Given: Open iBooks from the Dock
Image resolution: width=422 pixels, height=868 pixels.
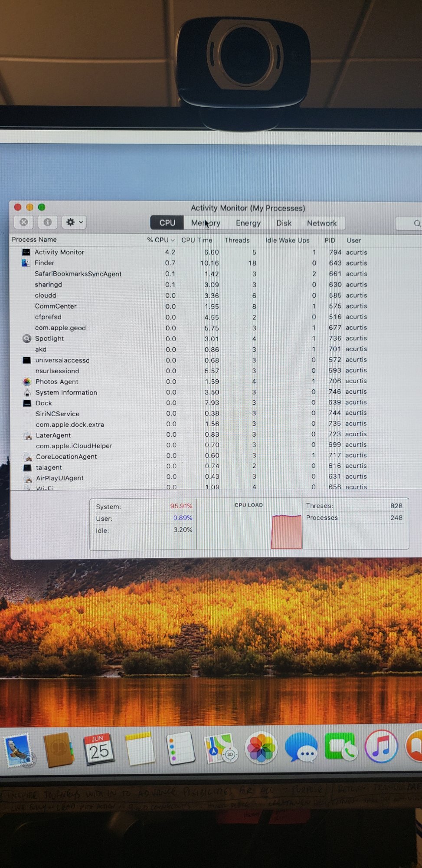Looking at the screenshot, I should click(414, 746).
